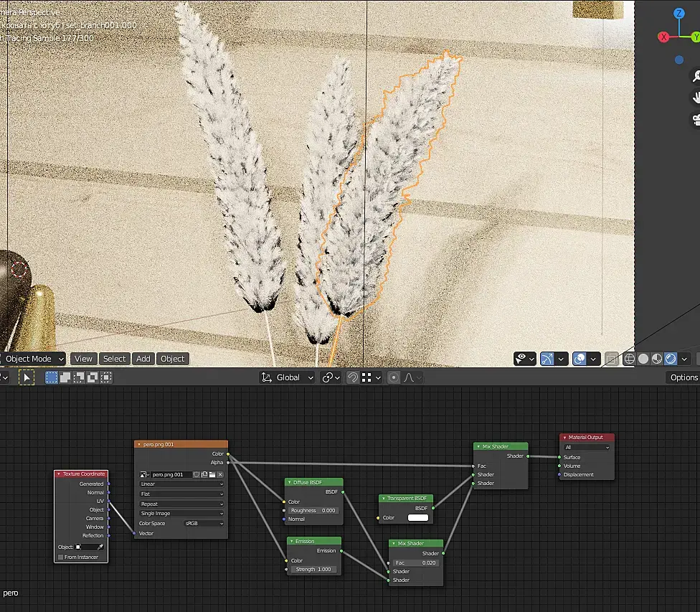Open the Add menu
This screenshot has width=700, height=612.
point(143,359)
